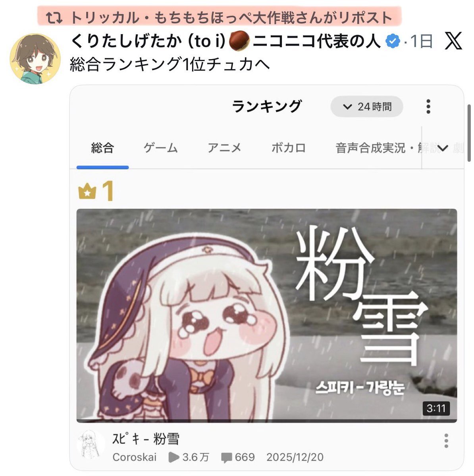Open the user's profile avatar
Viewport: 474px width, 476px height.
tap(35, 59)
